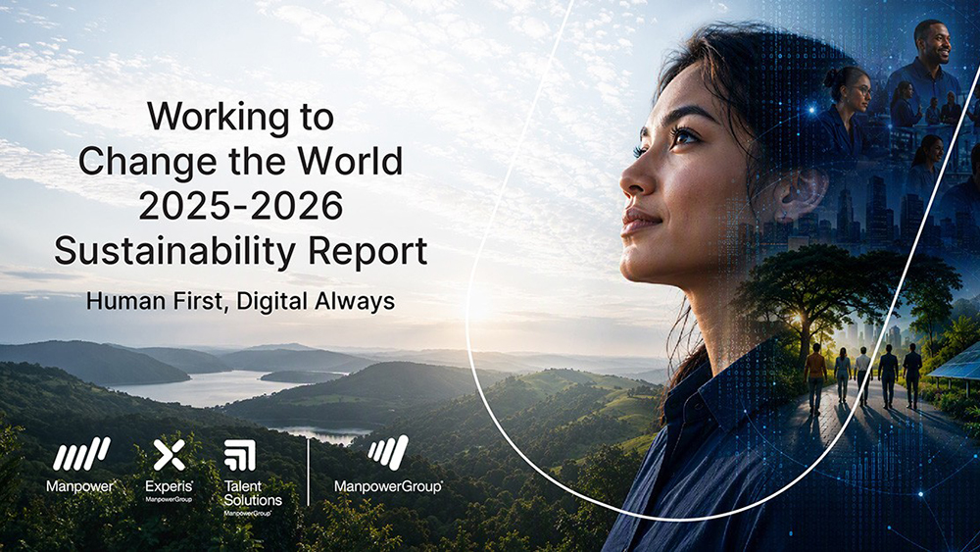Viewport: 980px width, 552px height.
Task: Click the 'Talent Solutions' brand name text
Action: 253,493
